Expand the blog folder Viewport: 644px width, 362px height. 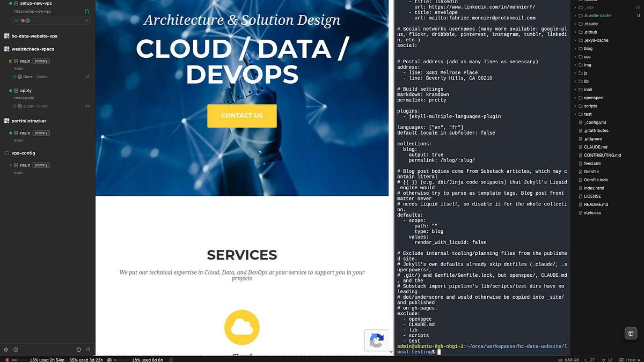575,48
